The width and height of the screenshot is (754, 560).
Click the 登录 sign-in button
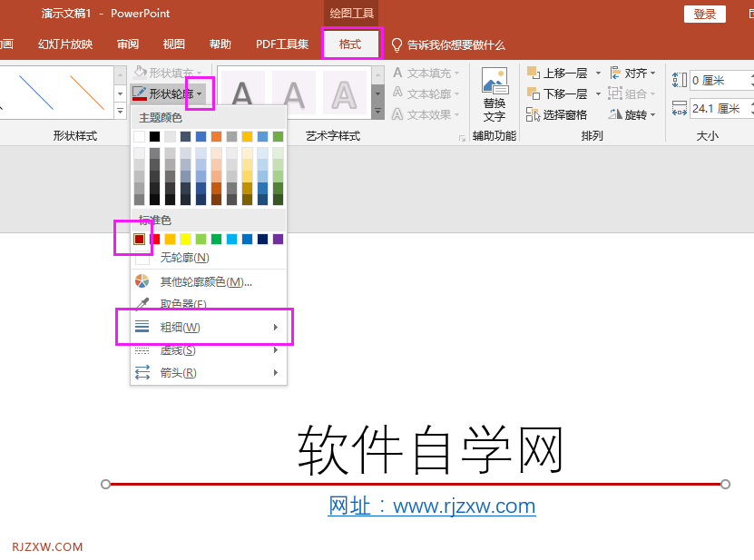(704, 14)
